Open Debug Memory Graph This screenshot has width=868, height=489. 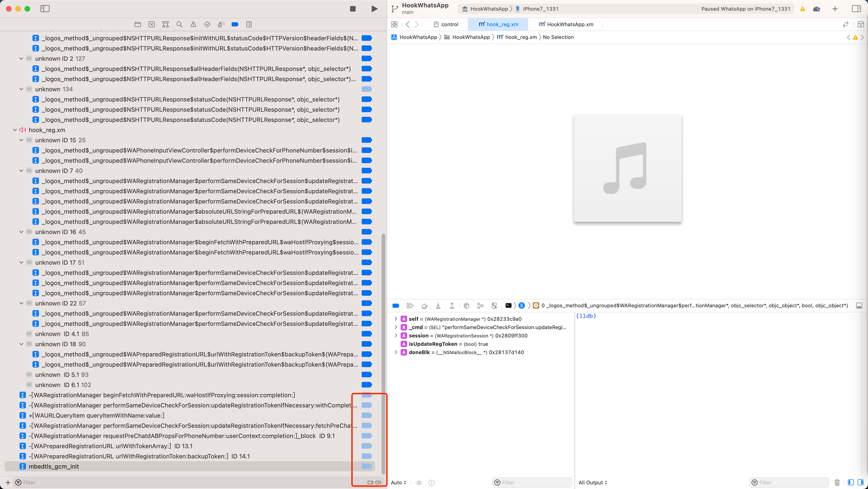point(480,305)
